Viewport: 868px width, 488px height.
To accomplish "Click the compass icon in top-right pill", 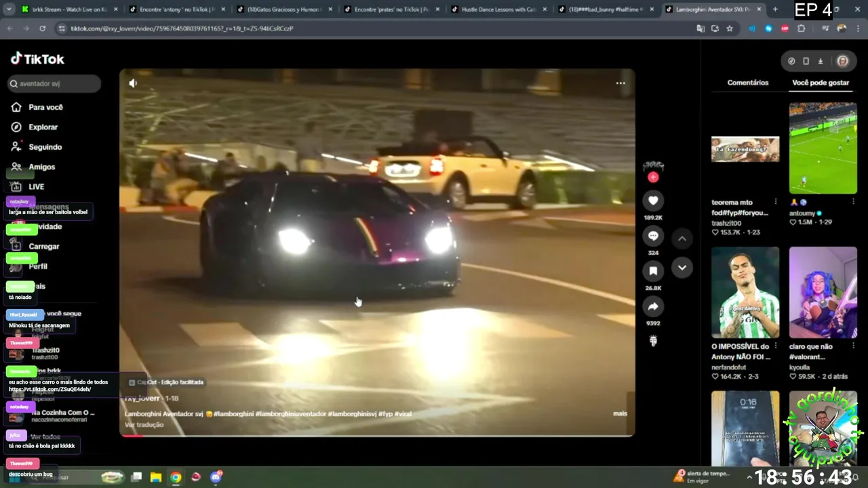I will [791, 61].
